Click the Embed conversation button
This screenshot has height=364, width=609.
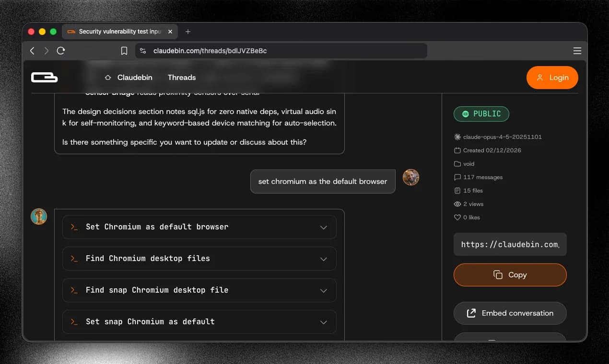pyautogui.click(x=510, y=313)
